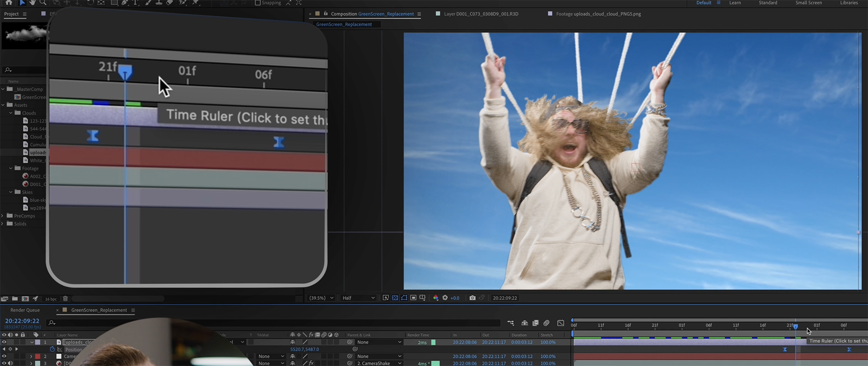This screenshot has width=868, height=366.
Task: Expand the PreComps folder
Action: coord(3,216)
